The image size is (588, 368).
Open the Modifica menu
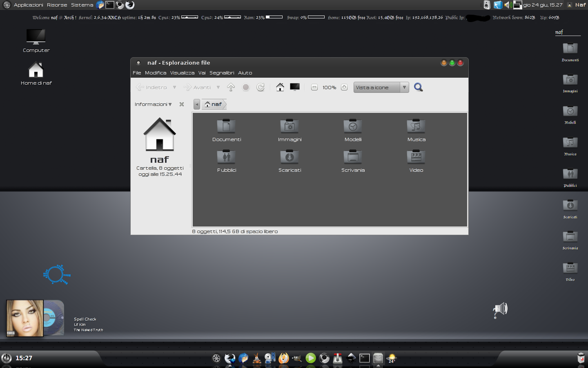(156, 73)
